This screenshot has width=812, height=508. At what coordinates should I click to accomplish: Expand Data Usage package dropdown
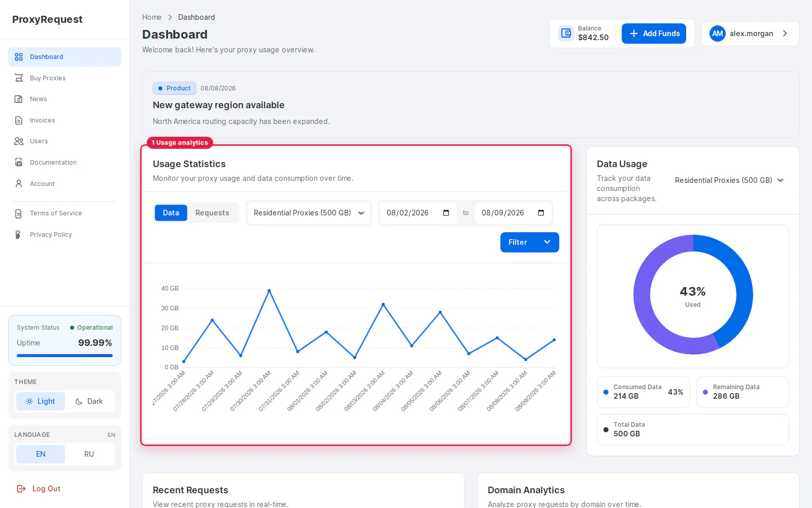click(x=729, y=180)
